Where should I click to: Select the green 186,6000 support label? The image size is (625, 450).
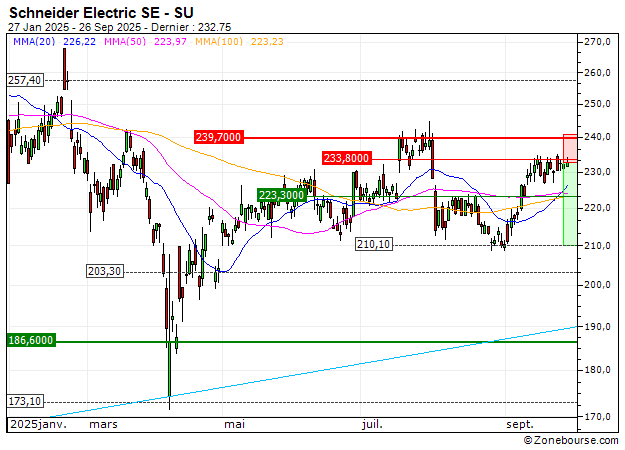point(30,340)
